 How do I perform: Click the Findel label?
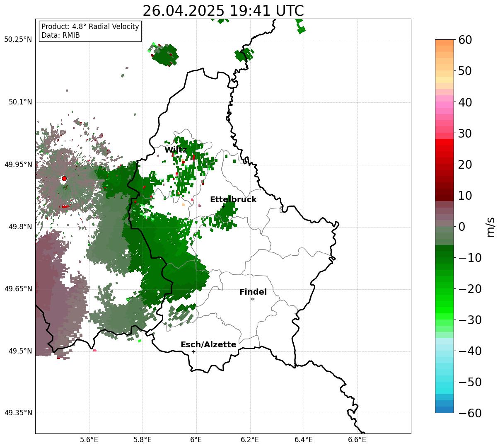coord(253,292)
